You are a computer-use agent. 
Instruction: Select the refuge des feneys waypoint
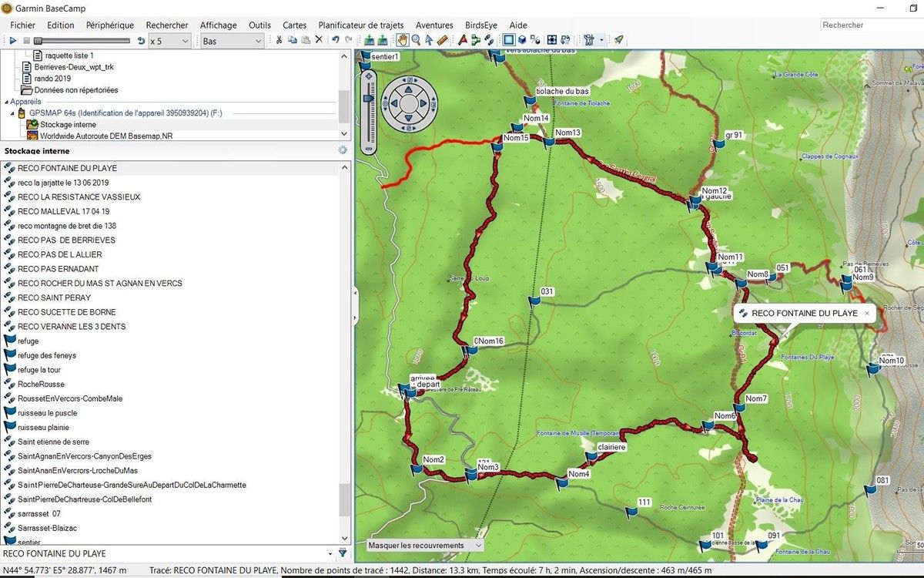pyautogui.click(x=46, y=355)
